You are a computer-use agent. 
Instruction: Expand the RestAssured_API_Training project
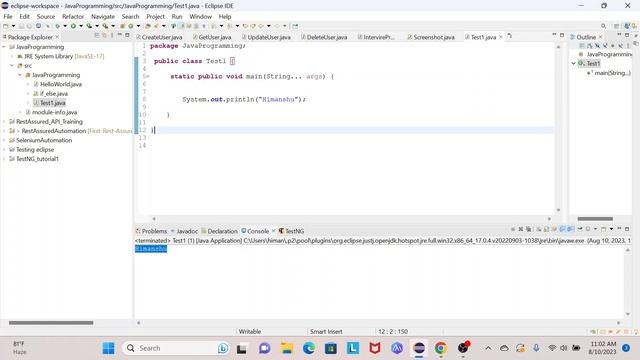4,122
